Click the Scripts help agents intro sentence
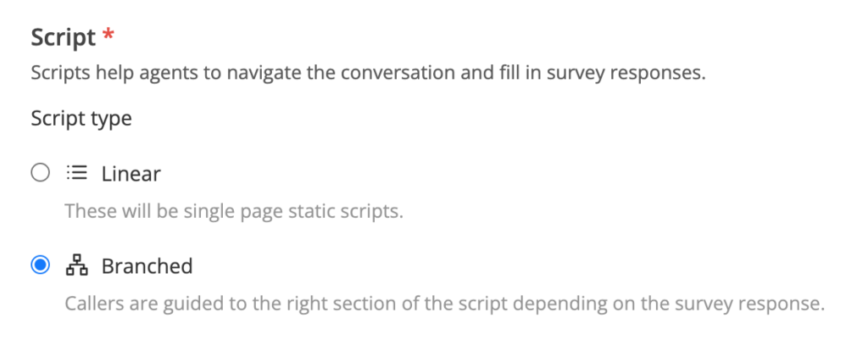The width and height of the screenshot is (868, 346). pos(368,73)
